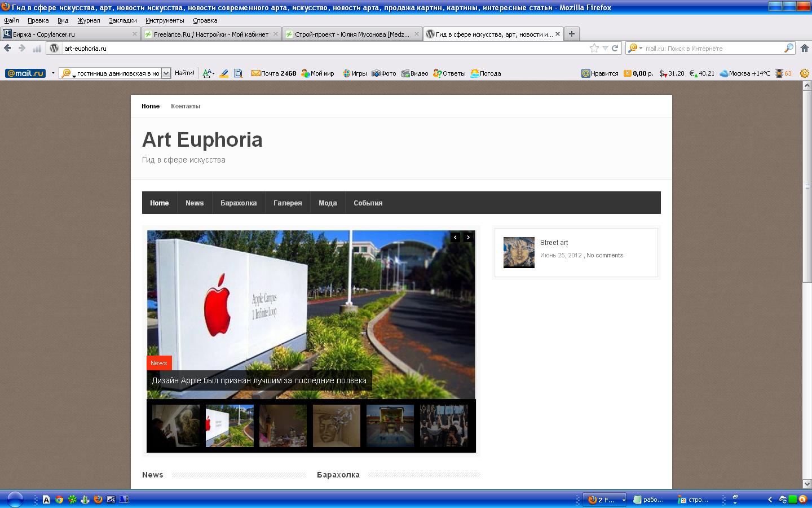Click the browser forward arrow
Viewport: 812px width, 508px height.
click(x=22, y=48)
